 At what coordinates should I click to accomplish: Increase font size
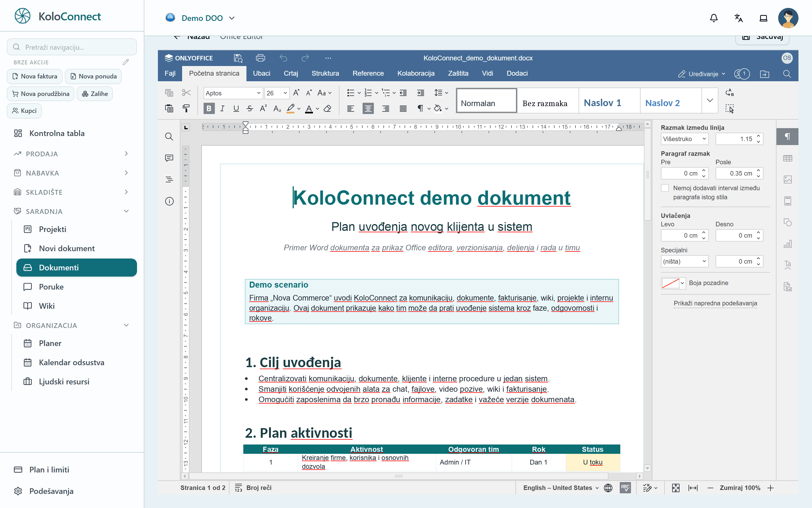(296, 93)
